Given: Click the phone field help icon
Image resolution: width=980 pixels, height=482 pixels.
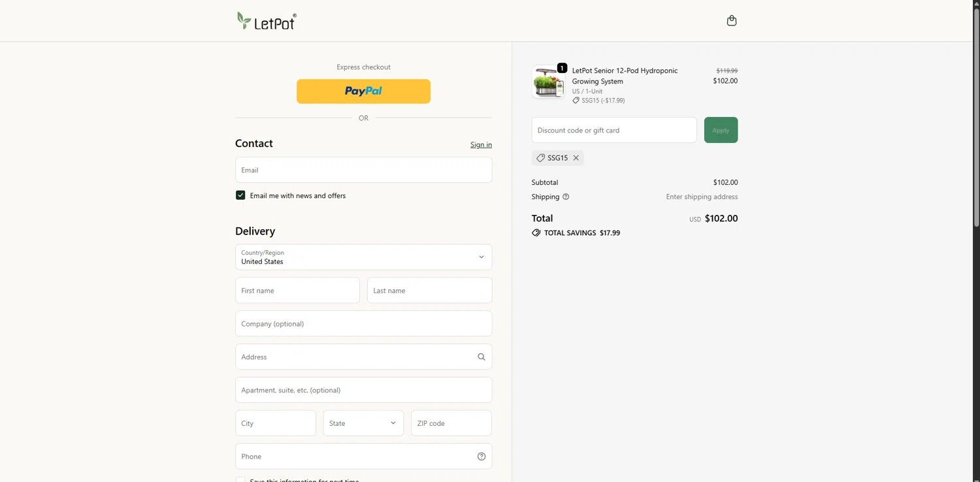Looking at the screenshot, I should tap(482, 457).
